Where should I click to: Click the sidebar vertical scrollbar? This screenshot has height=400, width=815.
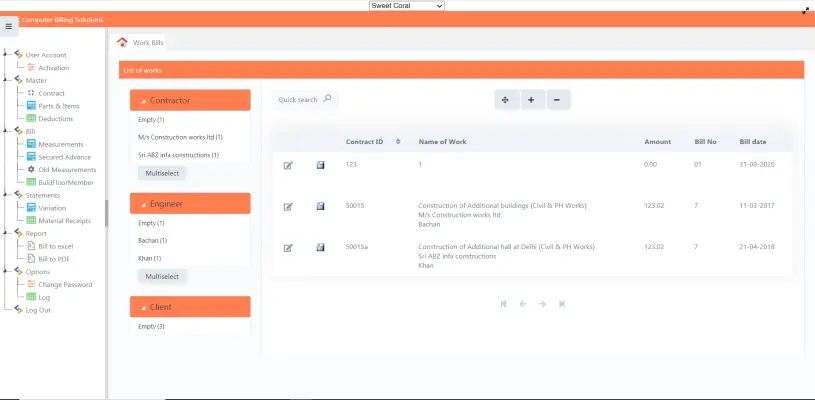[x=107, y=214]
